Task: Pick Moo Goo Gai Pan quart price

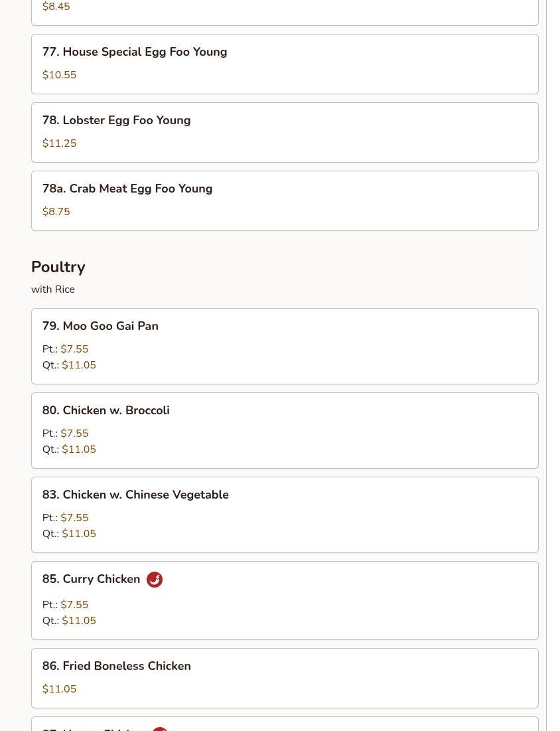Action: 79,365
